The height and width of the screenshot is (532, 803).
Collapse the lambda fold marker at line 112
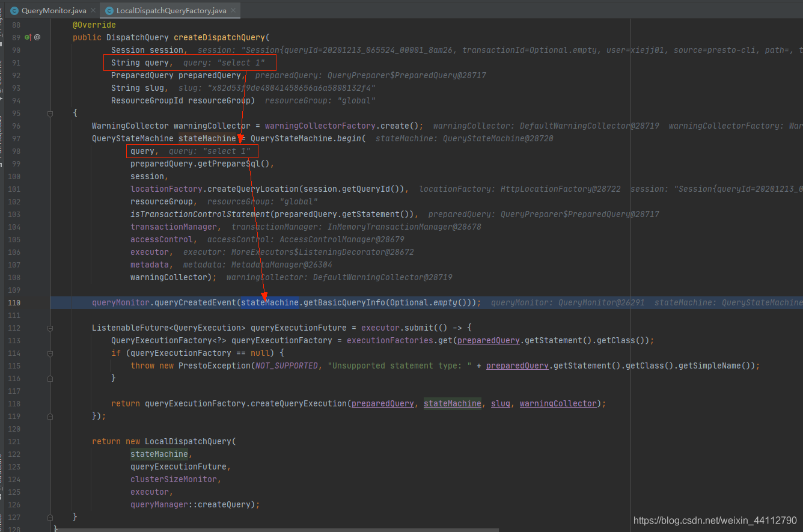[50, 328]
